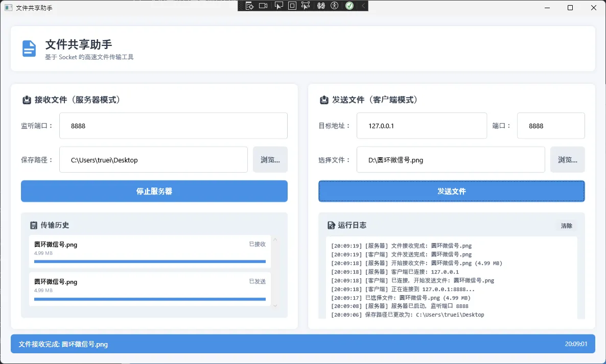Click the receive files inbox icon
Viewport: 606px width, 364px height.
coord(27,100)
